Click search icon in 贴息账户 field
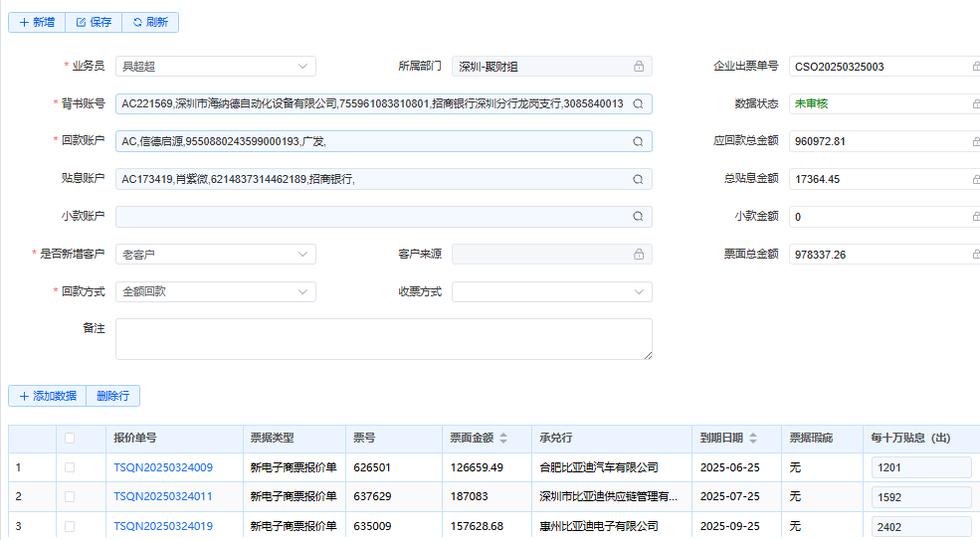Image resolution: width=980 pixels, height=540 pixels. [638, 179]
